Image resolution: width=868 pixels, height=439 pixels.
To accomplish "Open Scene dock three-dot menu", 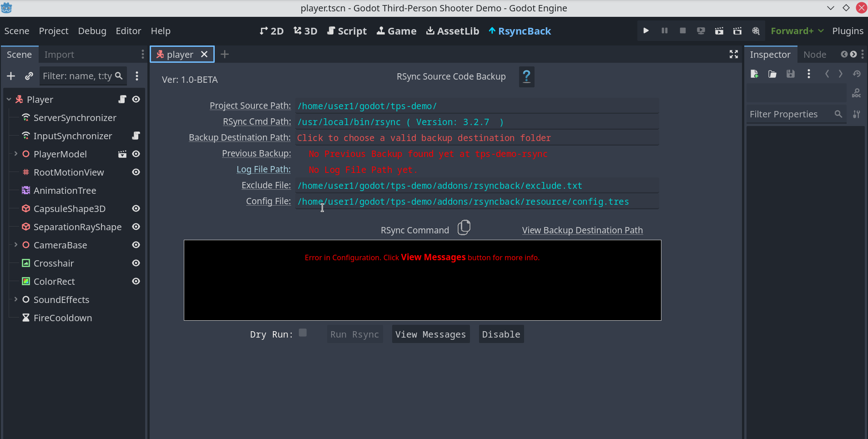I will click(x=143, y=54).
